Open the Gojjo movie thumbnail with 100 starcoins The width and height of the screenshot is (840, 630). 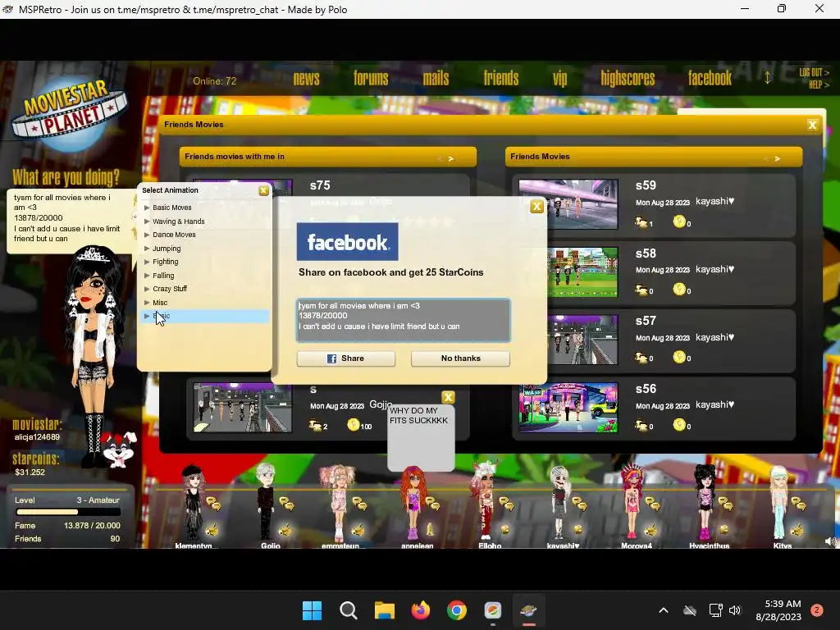[242, 407]
